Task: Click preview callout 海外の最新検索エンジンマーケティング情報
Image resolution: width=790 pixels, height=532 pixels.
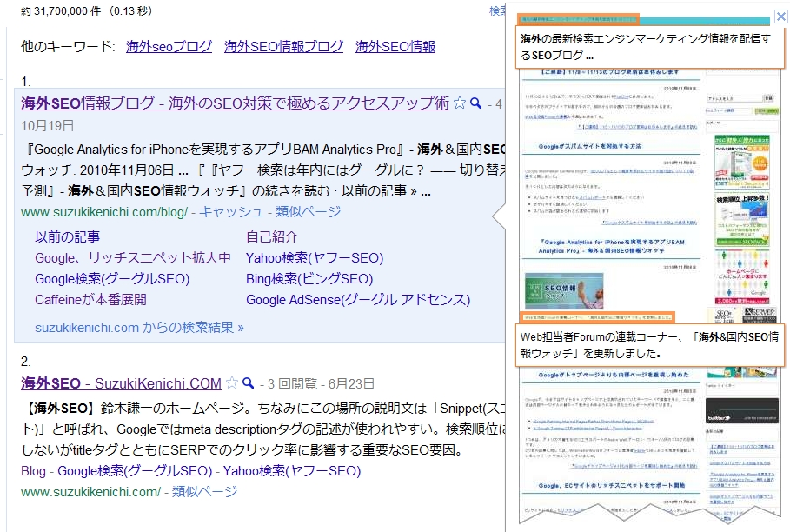Action: [650, 47]
